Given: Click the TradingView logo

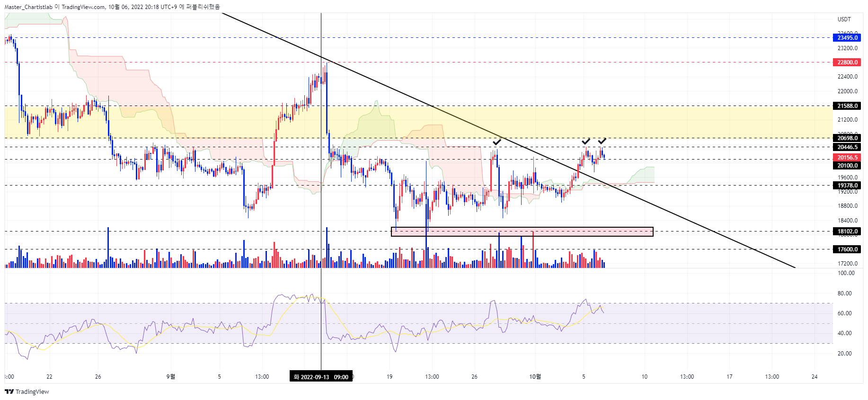Looking at the screenshot, I should point(27,391).
